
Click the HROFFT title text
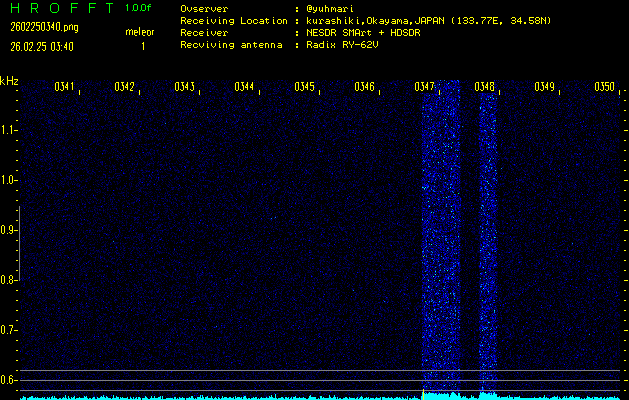tap(62, 8)
